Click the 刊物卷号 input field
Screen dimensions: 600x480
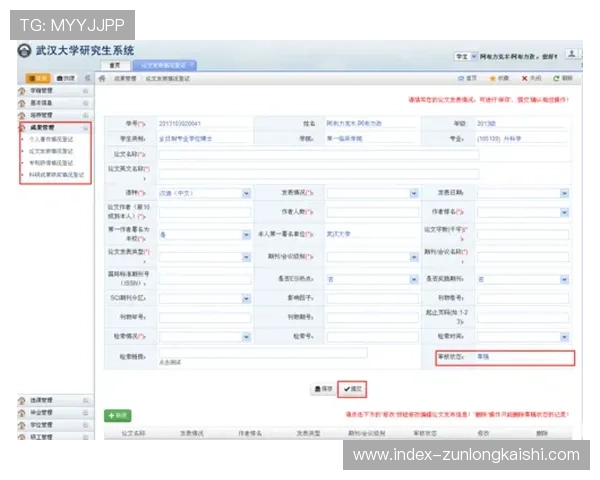click(x=523, y=299)
